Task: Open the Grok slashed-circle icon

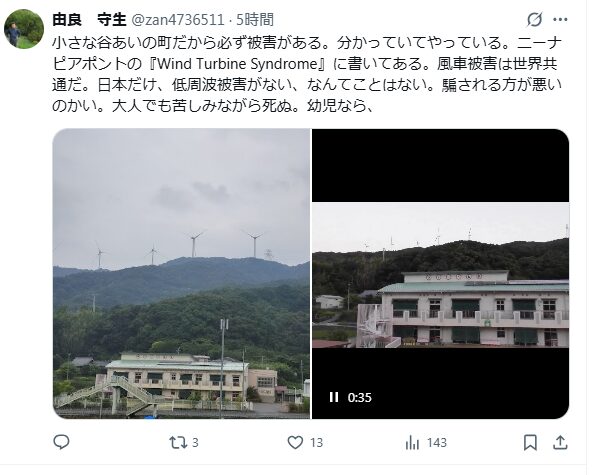Action: tap(535, 19)
